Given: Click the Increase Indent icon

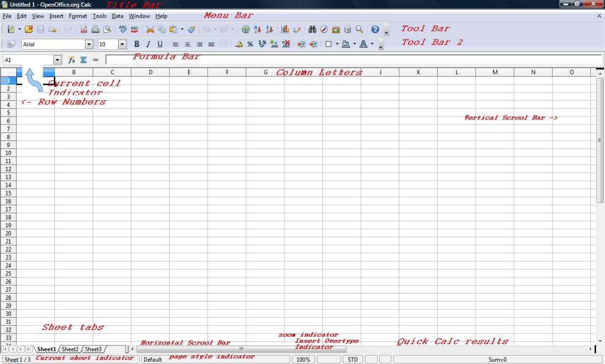Looking at the screenshot, I should point(313,44).
